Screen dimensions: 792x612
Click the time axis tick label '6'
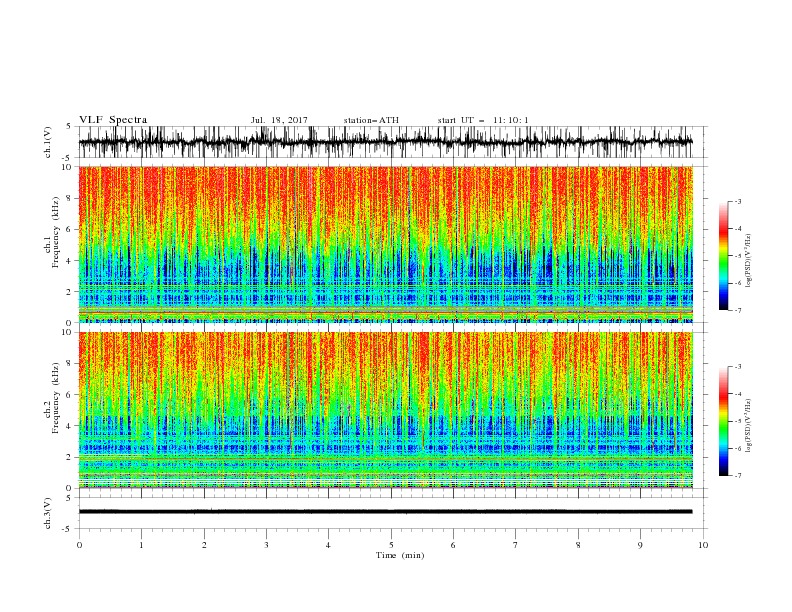click(x=454, y=545)
